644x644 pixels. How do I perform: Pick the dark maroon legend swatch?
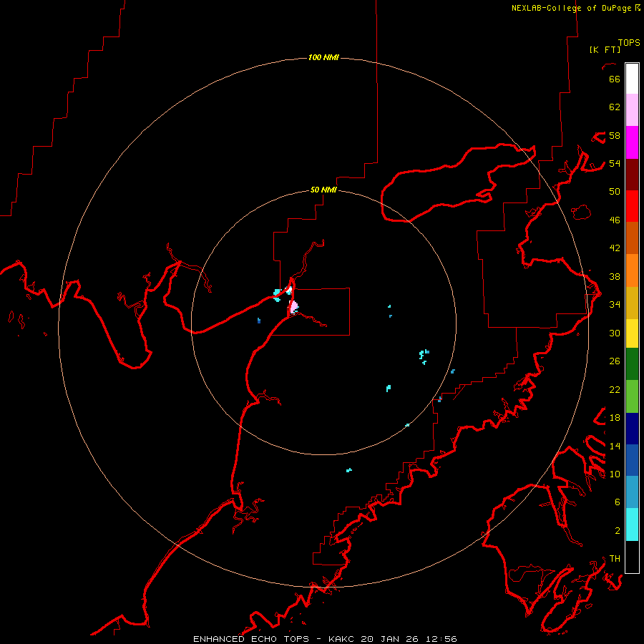(x=632, y=175)
